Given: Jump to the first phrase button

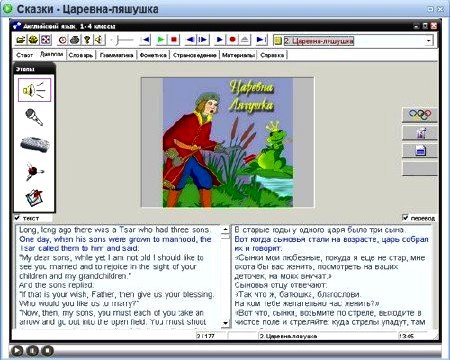Looking at the screenshot, I should tap(145, 40).
